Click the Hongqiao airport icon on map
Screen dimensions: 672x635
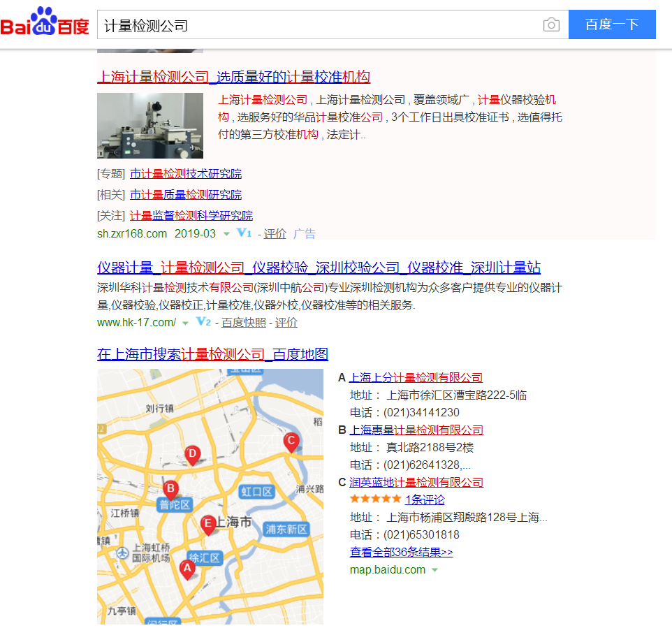(x=122, y=553)
